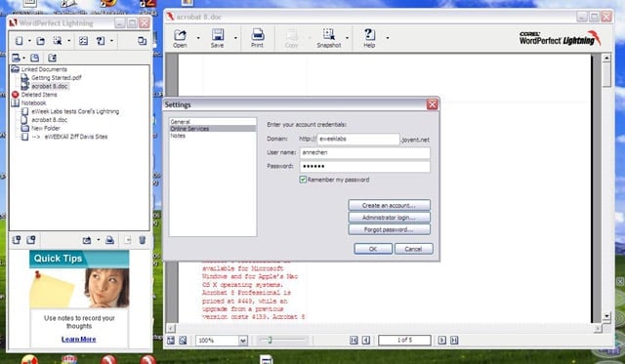Select the Notebook tree node

click(33, 102)
